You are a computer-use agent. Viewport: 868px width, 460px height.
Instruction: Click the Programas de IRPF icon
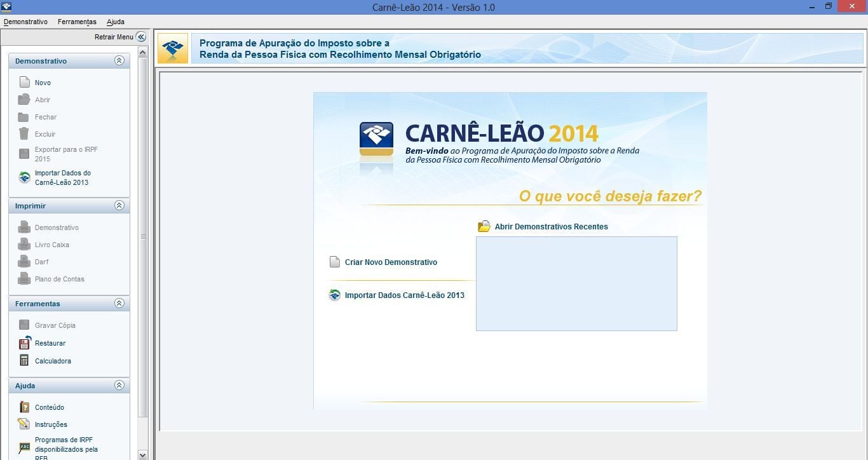point(24,448)
